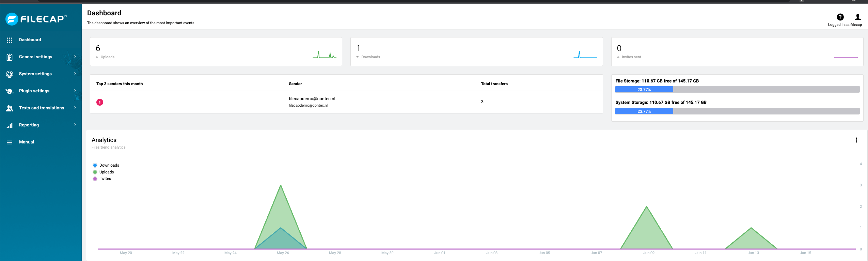Image resolution: width=868 pixels, height=261 pixels.
Task: Click the Sender column header
Action: [295, 84]
